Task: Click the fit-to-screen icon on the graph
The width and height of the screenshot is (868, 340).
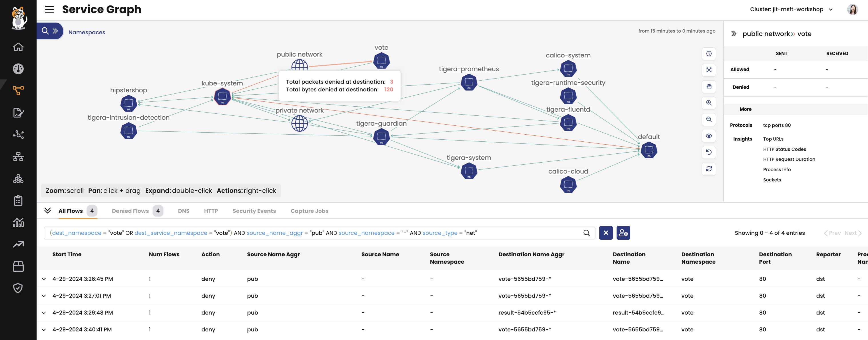Action: coord(709,70)
